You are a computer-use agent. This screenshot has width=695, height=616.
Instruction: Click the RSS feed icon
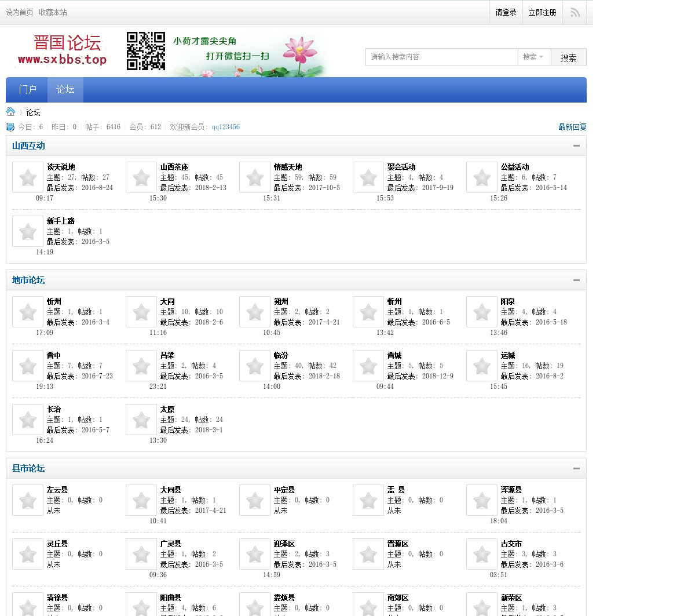(575, 12)
